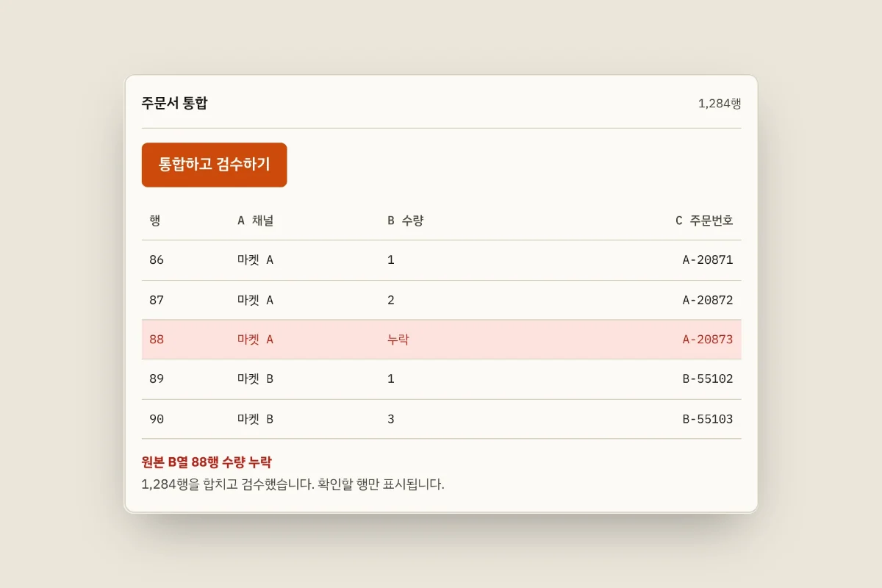The width and height of the screenshot is (882, 588).
Task: Click 마켓 A in row 86
Action: 255,260
